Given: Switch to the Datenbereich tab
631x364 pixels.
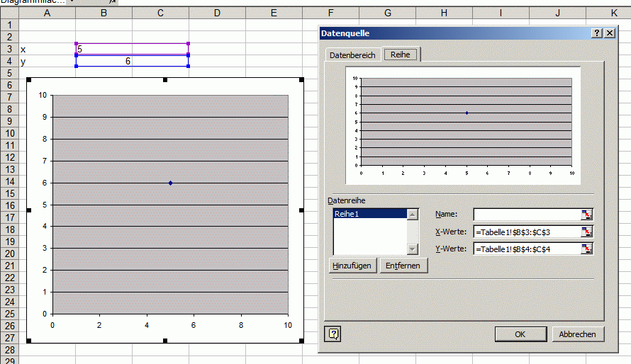Looking at the screenshot, I should tap(352, 55).
